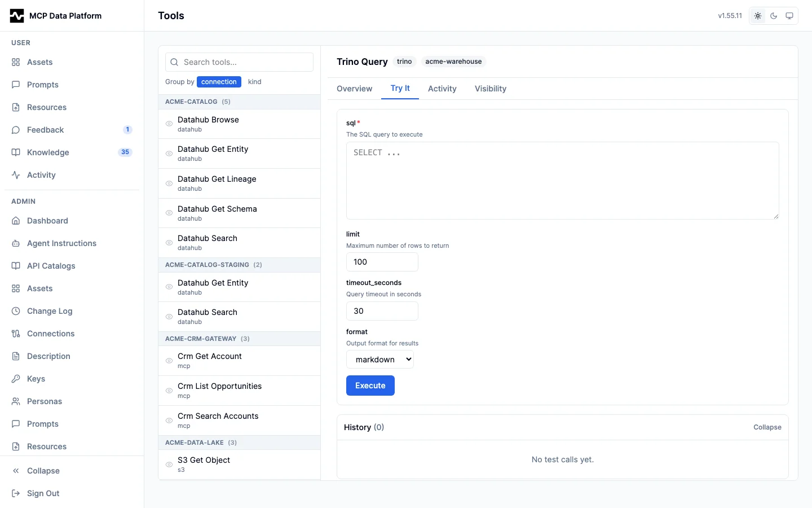Image resolution: width=812 pixels, height=508 pixels.
Task: Click the Sign Out icon
Action: 16,493
